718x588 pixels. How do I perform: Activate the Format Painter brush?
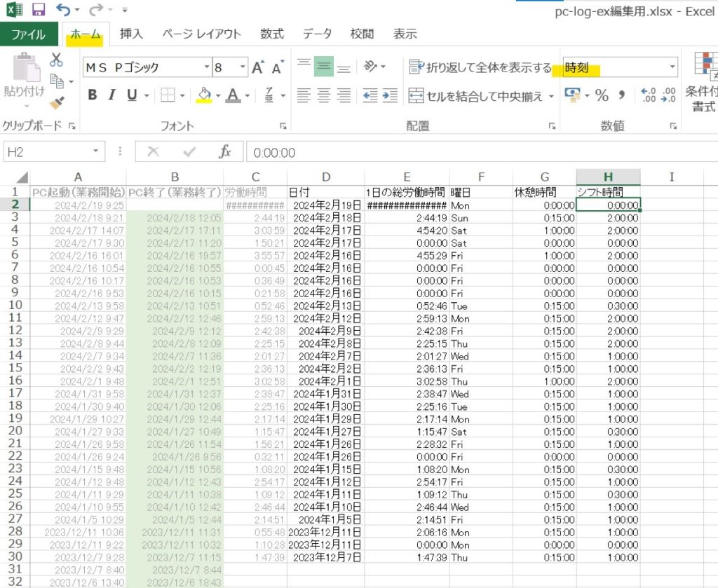click(57, 103)
